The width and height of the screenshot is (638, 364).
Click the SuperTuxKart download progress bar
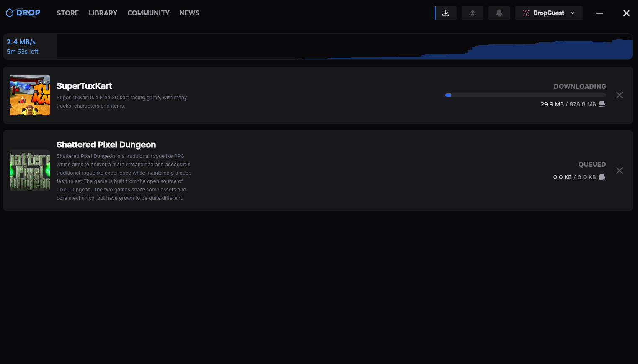click(525, 95)
